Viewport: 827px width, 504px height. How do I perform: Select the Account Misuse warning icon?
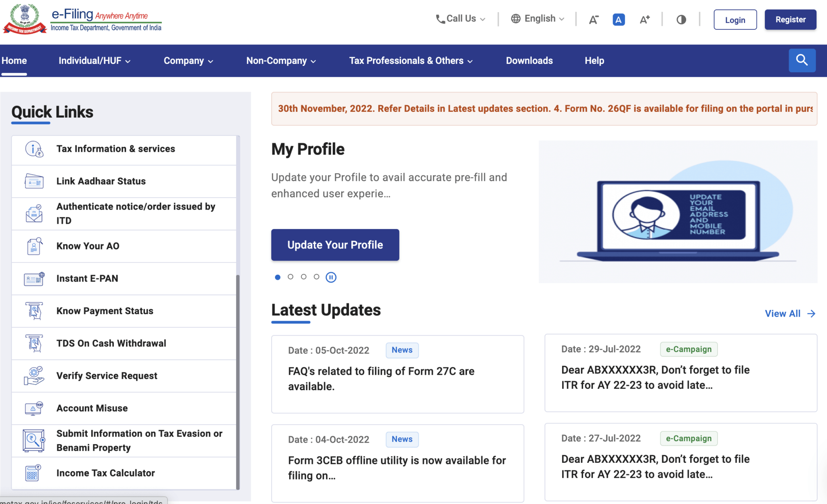(x=34, y=408)
